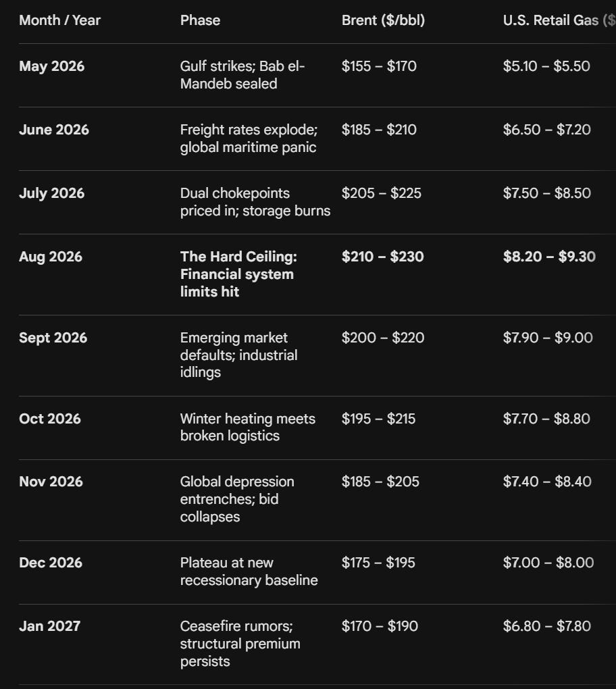Click the $8.20 – $9.30 gas price cell
Viewport: 616px width, 689px height.
549,257
